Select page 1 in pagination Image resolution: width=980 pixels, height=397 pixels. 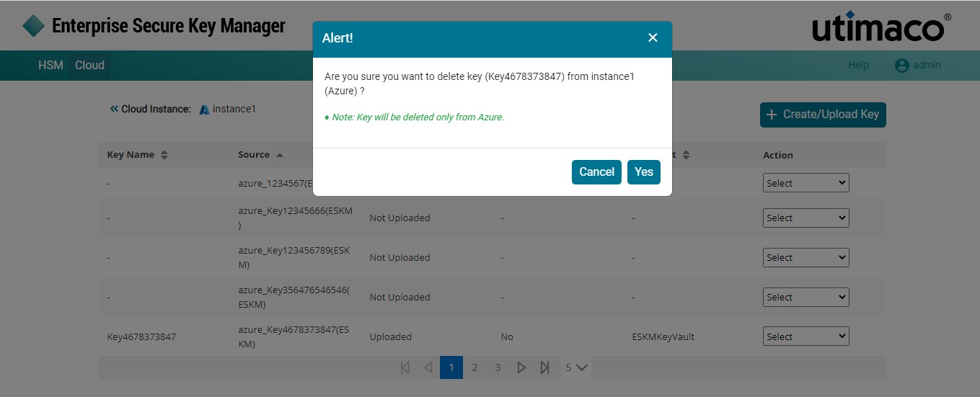pos(451,367)
